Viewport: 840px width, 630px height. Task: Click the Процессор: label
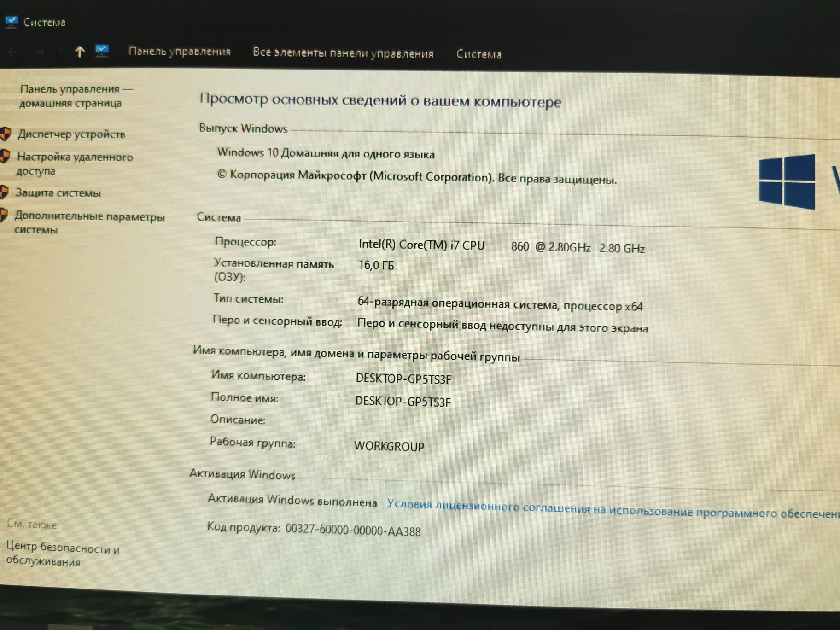[245, 242]
